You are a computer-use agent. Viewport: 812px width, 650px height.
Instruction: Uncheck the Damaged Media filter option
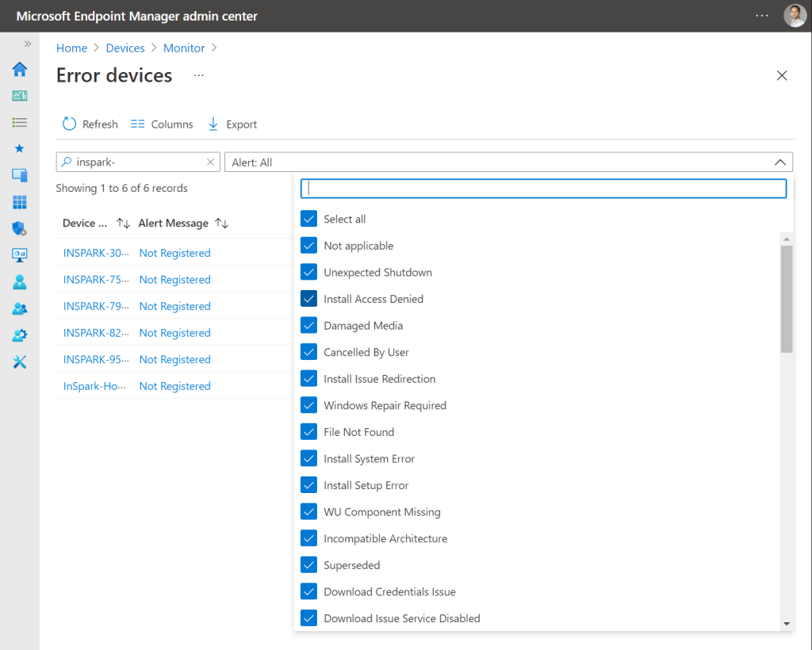coord(309,326)
